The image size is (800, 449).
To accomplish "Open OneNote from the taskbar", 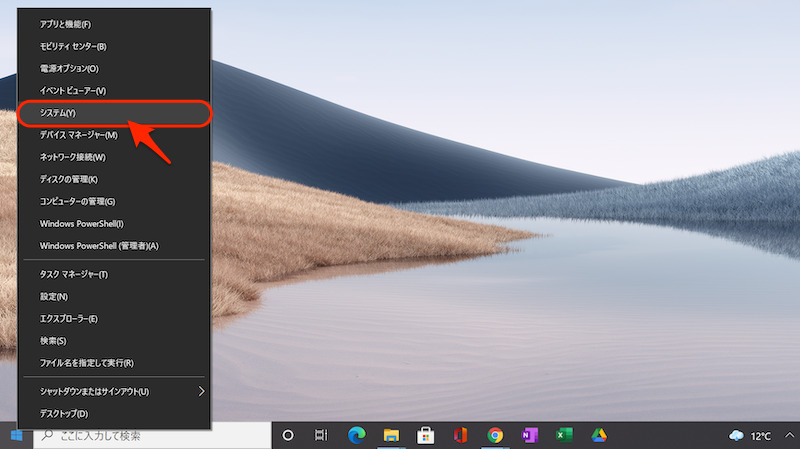I will (x=529, y=436).
